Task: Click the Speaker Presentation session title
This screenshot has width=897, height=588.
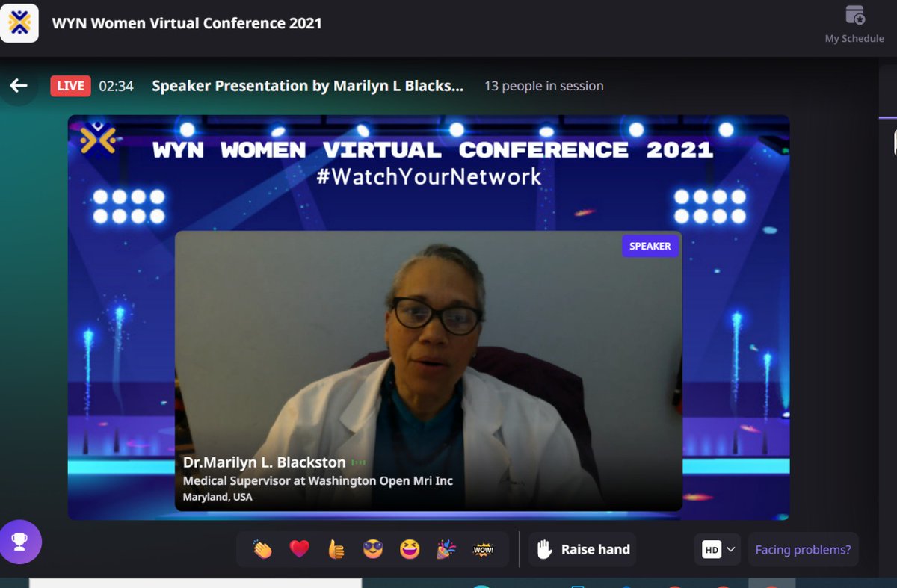Action: (308, 86)
